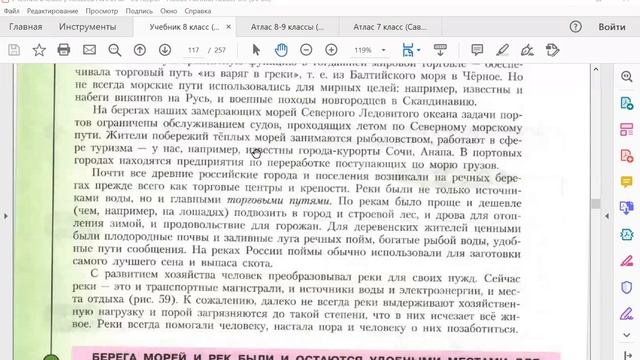640x360 pixels.
Task: Open the Combine Files blue icon
Action: pyautogui.click(x=627, y=208)
